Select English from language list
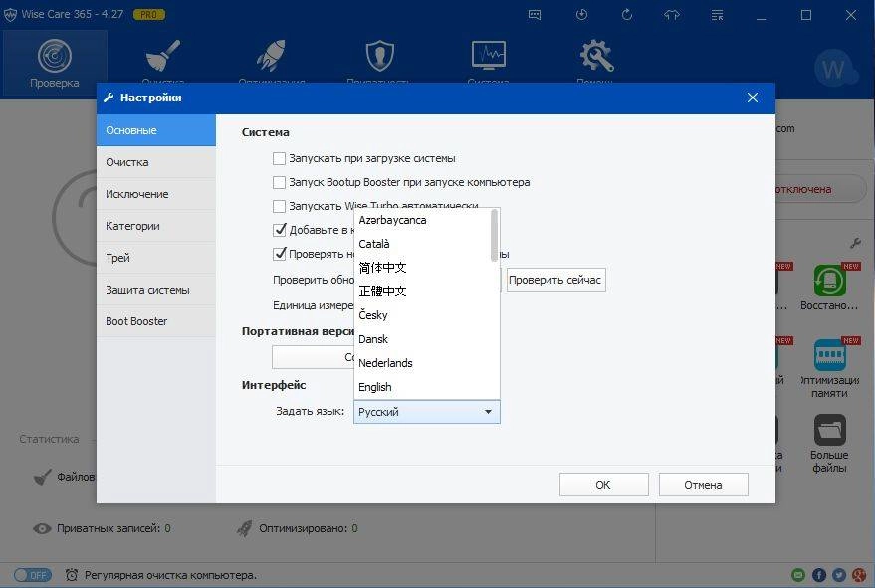Screen dimensions: 875x588 click(423, 387)
